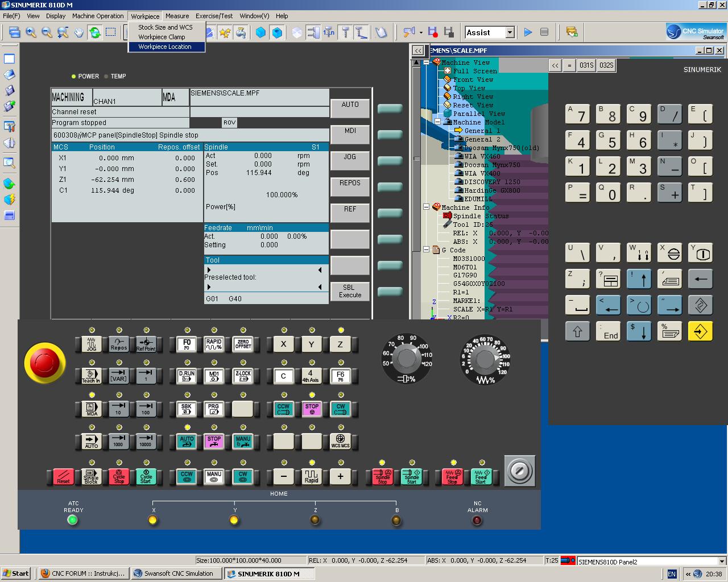Collapse the G Code tree node
This screenshot has width=728, height=582.
click(x=426, y=250)
